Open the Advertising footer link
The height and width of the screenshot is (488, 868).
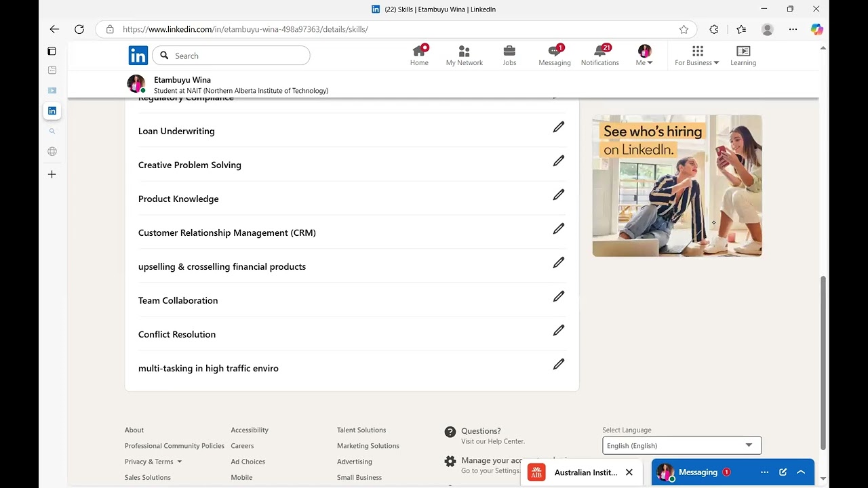coord(355,462)
